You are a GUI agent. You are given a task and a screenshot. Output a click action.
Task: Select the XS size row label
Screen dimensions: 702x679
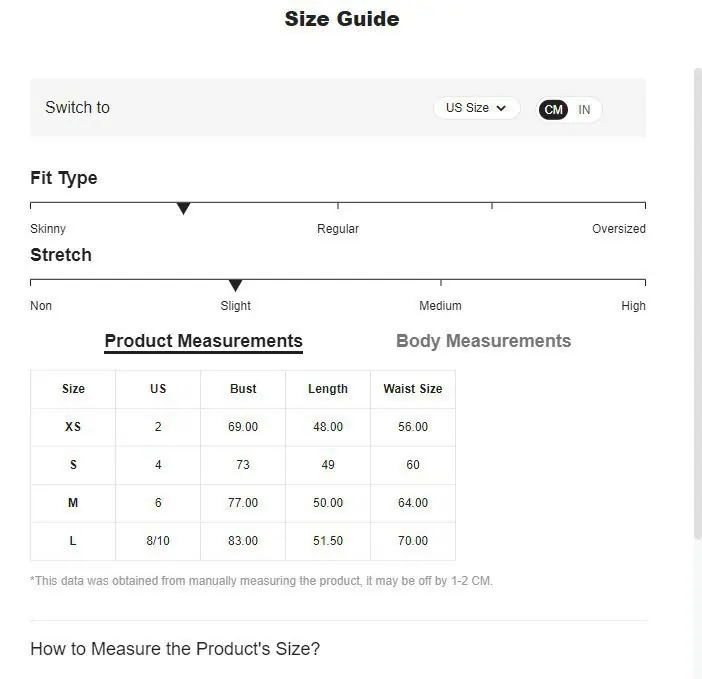pyautogui.click(x=73, y=427)
